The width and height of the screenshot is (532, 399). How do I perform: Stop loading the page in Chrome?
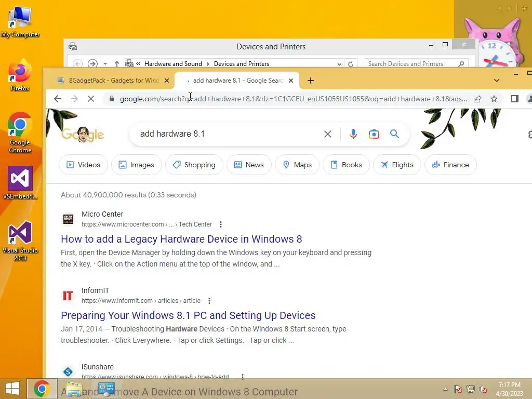tap(91, 99)
